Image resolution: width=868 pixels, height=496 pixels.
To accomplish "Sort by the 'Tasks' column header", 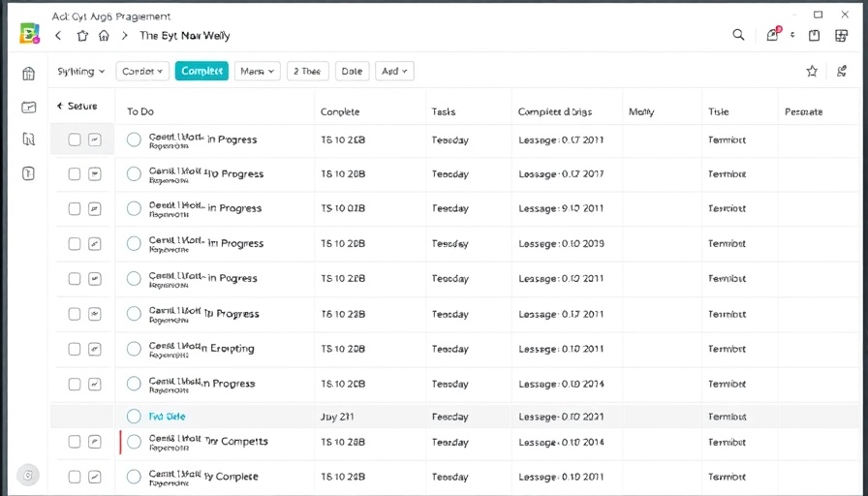I will pyautogui.click(x=444, y=111).
